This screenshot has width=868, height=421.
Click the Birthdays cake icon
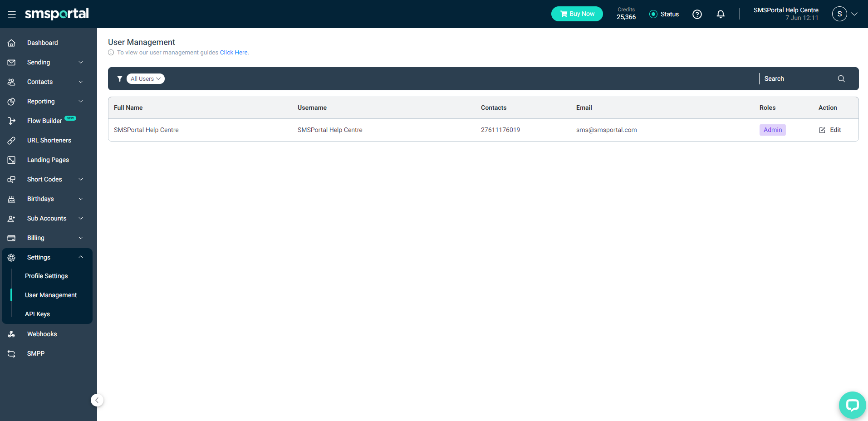click(x=11, y=199)
